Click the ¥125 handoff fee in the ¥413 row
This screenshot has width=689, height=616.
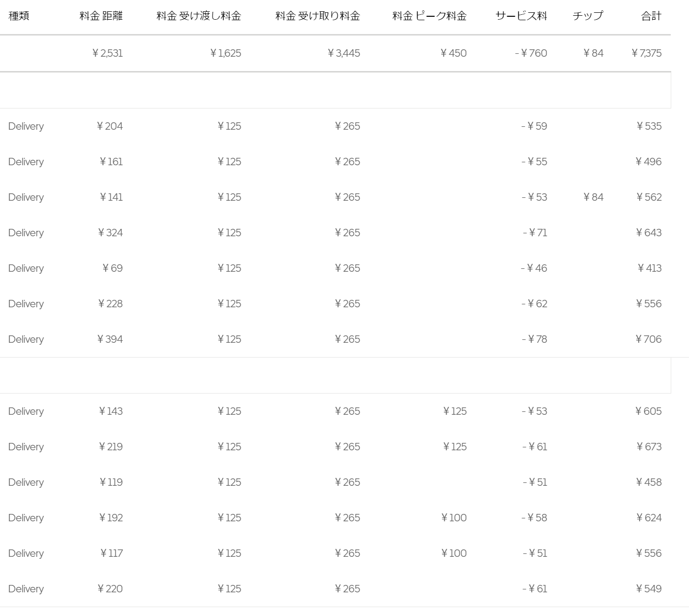(230, 268)
